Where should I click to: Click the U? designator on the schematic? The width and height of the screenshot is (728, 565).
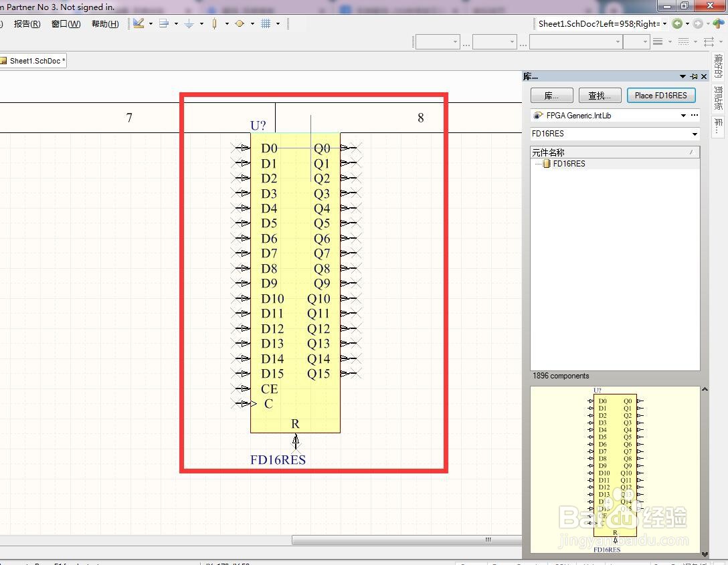(x=258, y=126)
